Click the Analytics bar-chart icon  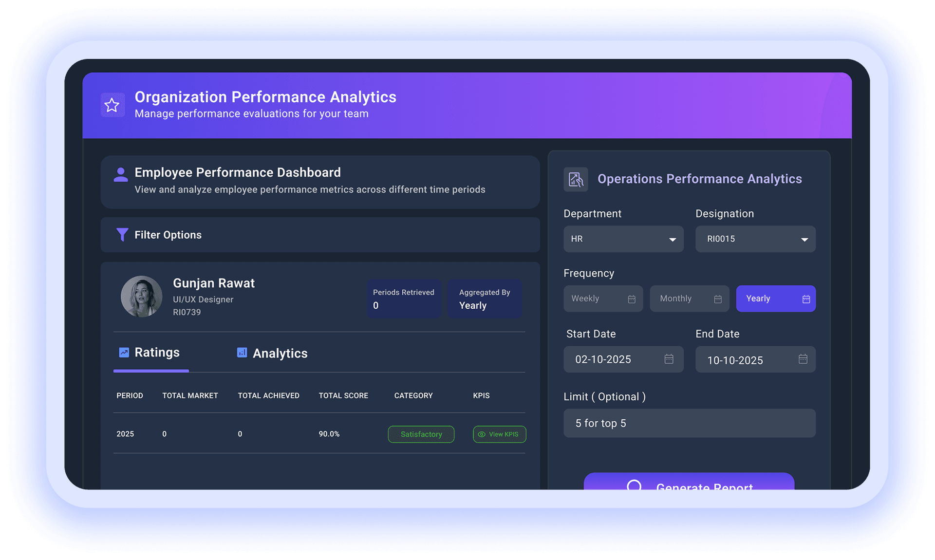242,352
